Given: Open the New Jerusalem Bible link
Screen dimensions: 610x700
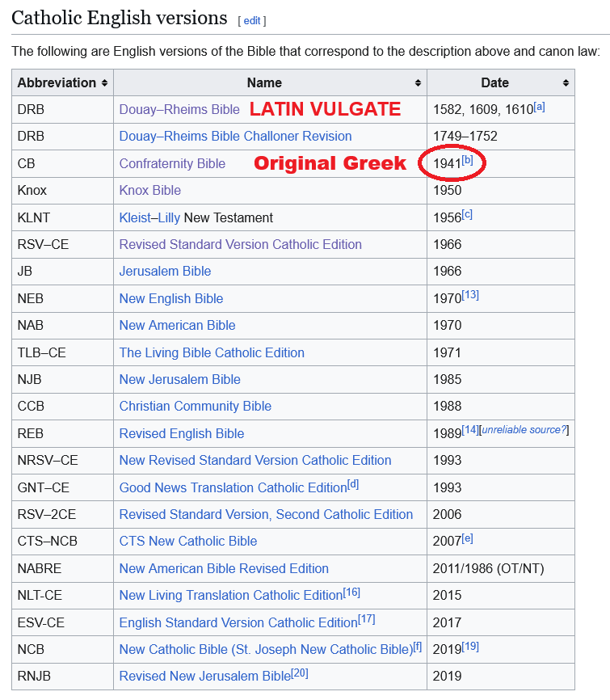Looking at the screenshot, I should (x=180, y=379).
